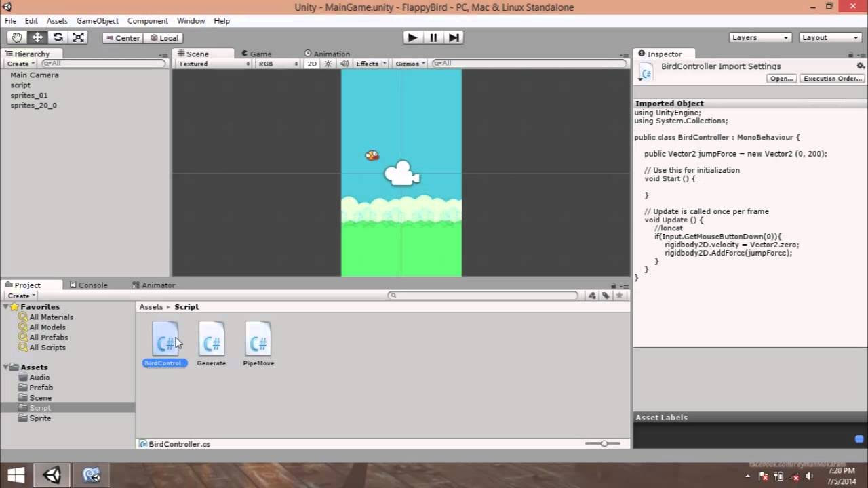Adjust the Project icon size slider
Viewport: 868px width, 488px height.
click(603, 443)
